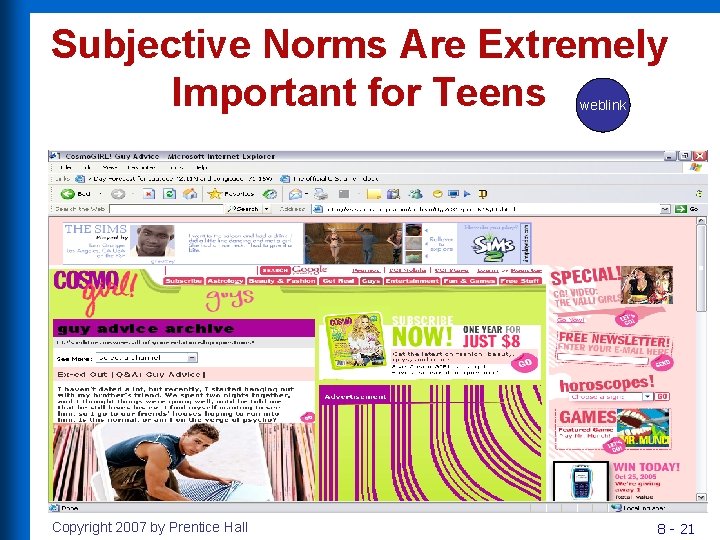Open the Get Real tab
Image resolution: width=720 pixels, height=540 pixels.
(338, 281)
